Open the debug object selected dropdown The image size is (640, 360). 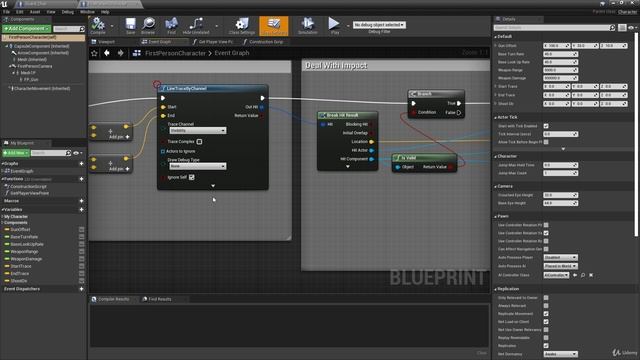[379, 25]
